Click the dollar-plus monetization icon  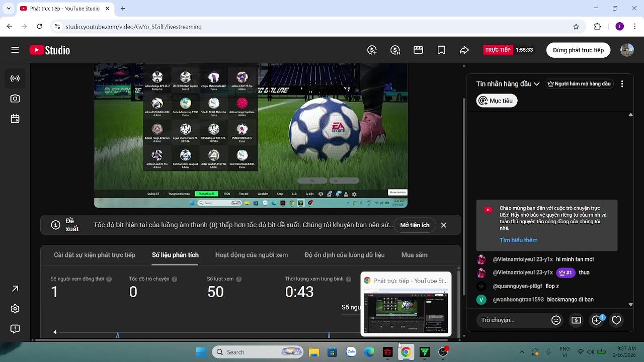pos(372,50)
